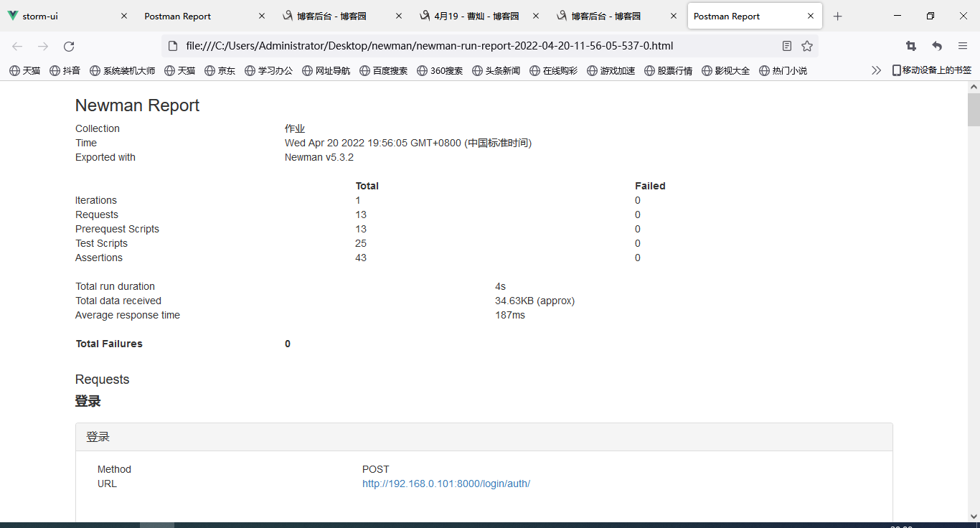Click the Test Scripts total value 25
Image resolution: width=980 pixels, height=528 pixels.
click(361, 243)
